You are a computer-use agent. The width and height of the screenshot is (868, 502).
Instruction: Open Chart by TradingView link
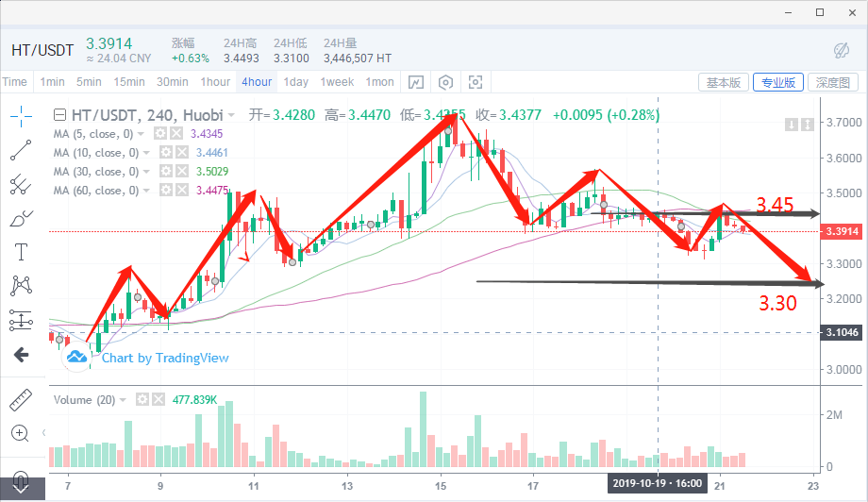(x=165, y=358)
